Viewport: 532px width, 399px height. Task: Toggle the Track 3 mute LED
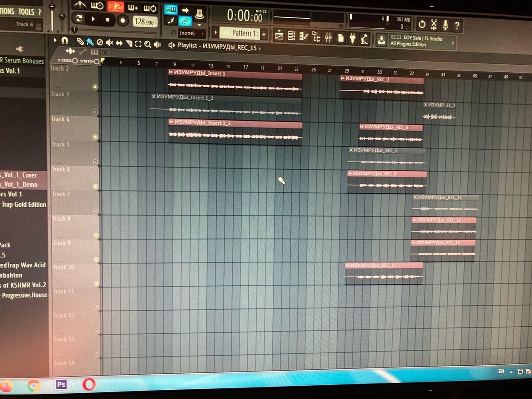95,112
